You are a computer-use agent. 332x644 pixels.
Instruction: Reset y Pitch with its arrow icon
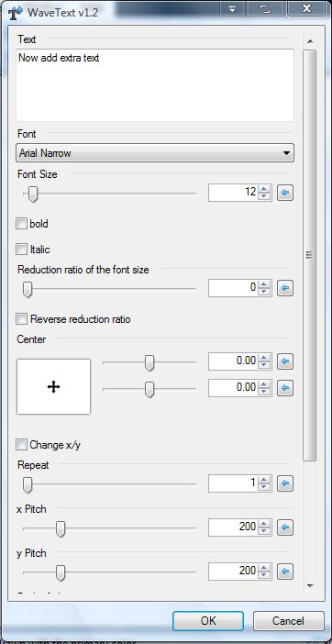click(x=285, y=572)
